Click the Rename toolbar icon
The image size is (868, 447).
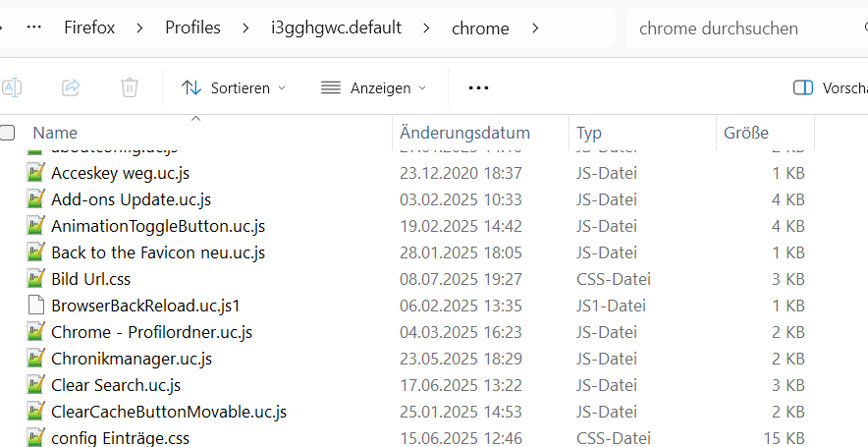(x=12, y=87)
